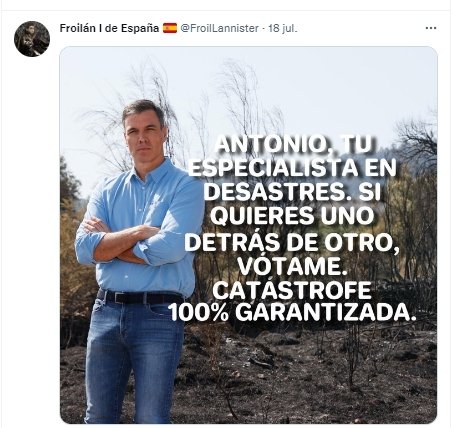Open the tweet via its '18 jul.' timestamp
Viewport: 453px width, 428px height.
(x=282, y=28)
